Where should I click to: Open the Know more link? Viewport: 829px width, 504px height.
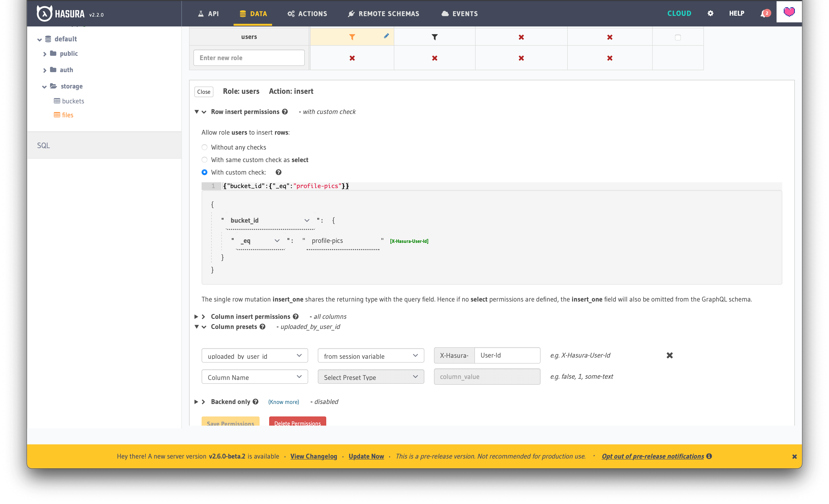pos(283,402)
